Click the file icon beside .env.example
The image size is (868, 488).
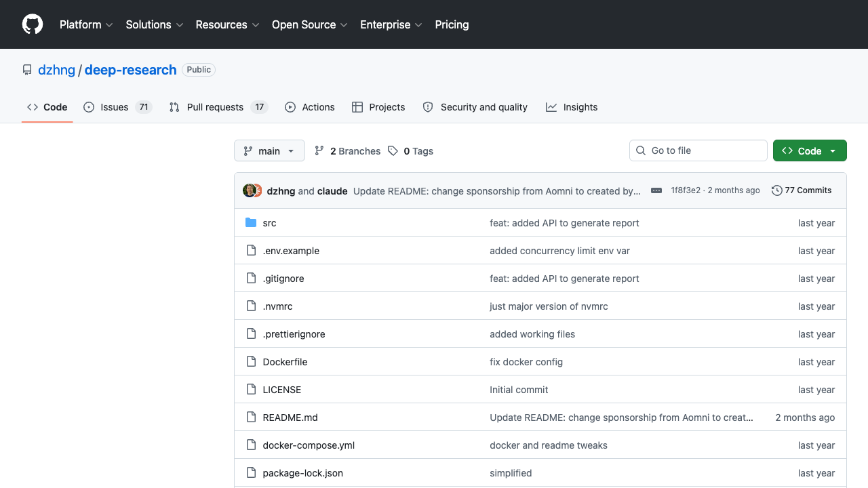click(x=251, y=251)
